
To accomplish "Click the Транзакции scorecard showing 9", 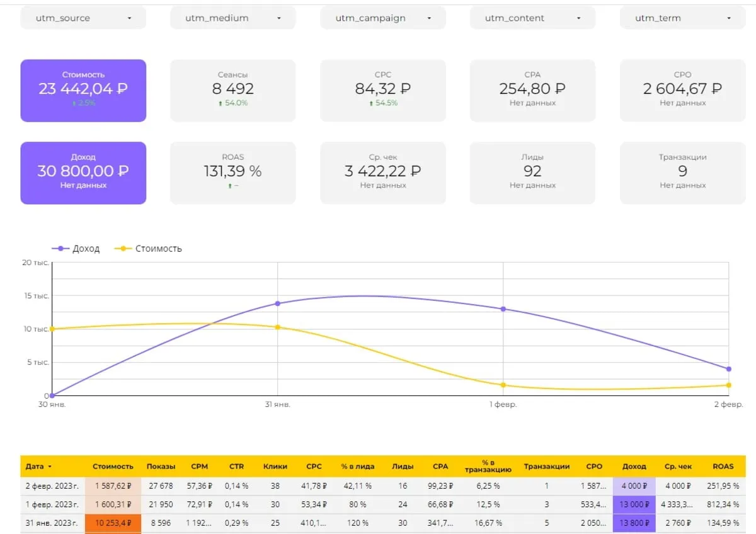I will point(682,172).
